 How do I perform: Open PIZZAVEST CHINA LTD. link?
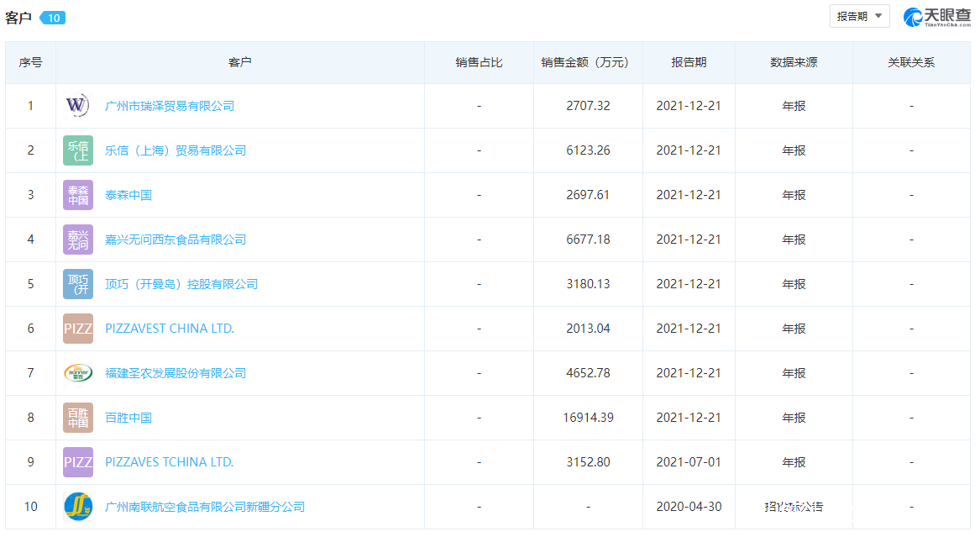(x=170, y=329)
